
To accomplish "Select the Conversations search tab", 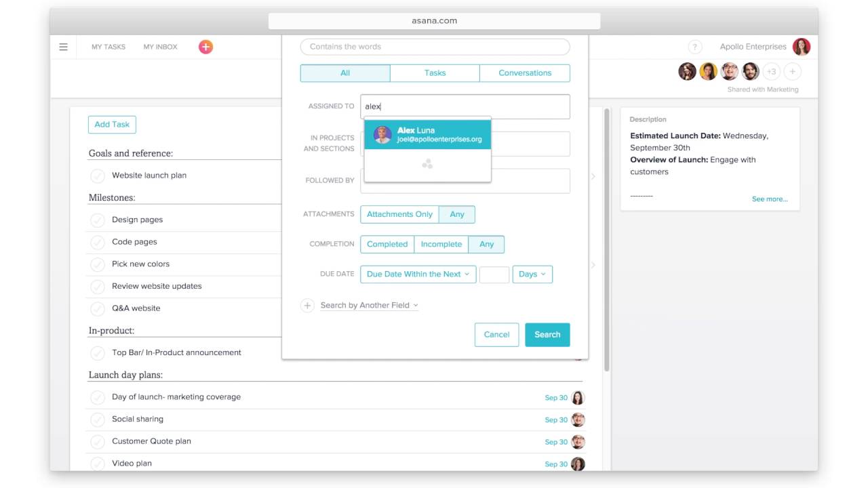I will click(525, 73).
